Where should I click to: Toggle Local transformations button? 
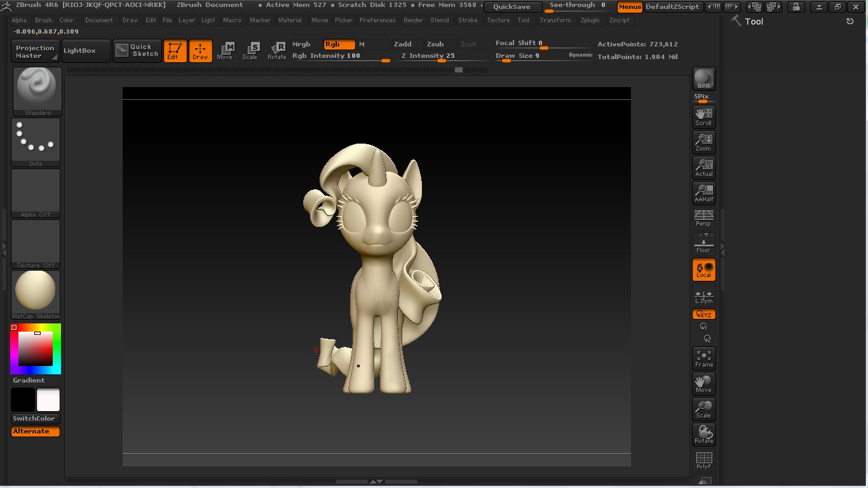click(703, 269)
